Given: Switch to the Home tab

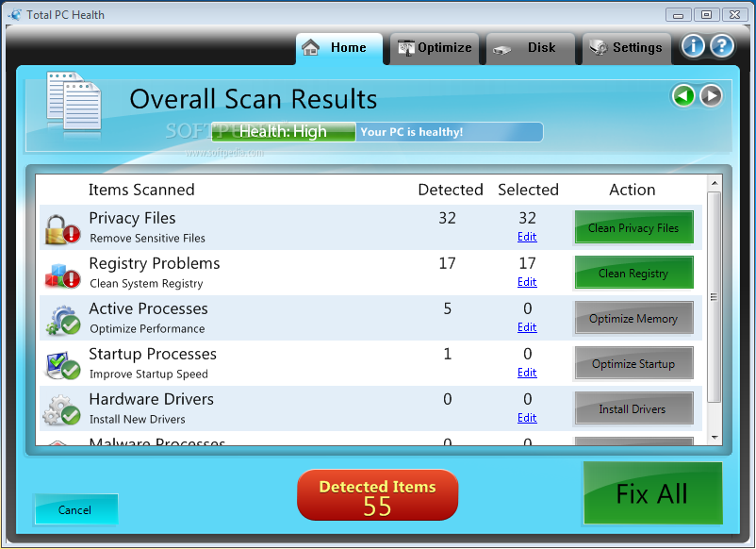Looking at the screenshot, I should click(x=339, y=48).
